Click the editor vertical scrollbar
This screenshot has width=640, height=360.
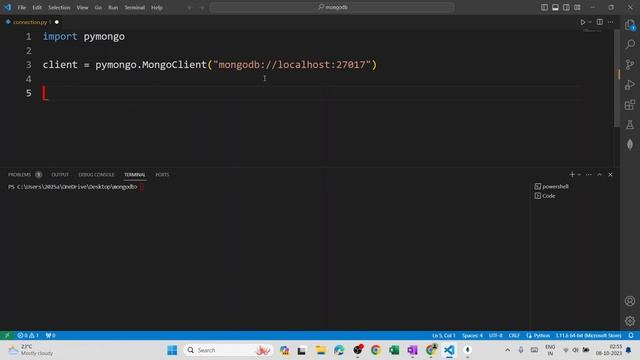click(x=617, y=78)
